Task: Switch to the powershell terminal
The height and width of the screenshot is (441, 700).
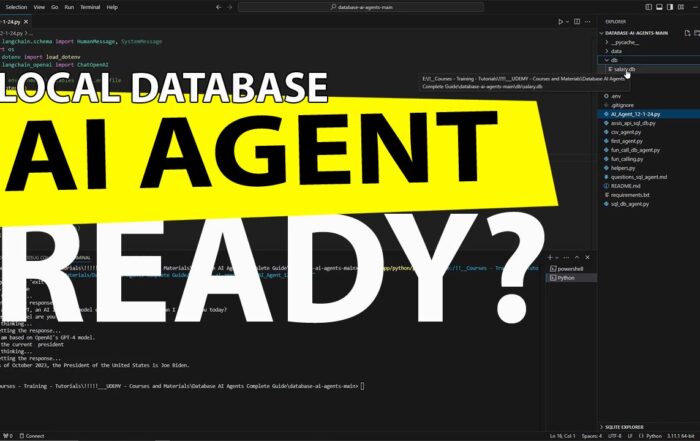Action: pos(571,269)
